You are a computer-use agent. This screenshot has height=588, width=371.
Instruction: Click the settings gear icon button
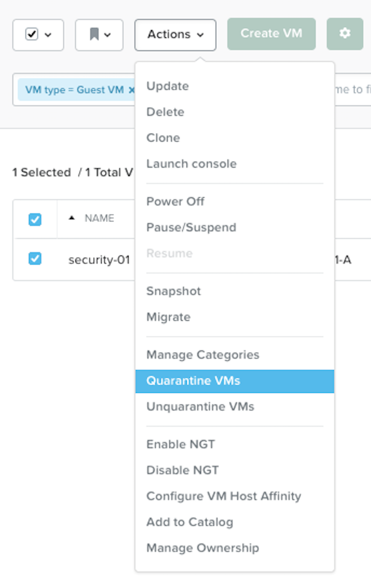click(345, 34)
